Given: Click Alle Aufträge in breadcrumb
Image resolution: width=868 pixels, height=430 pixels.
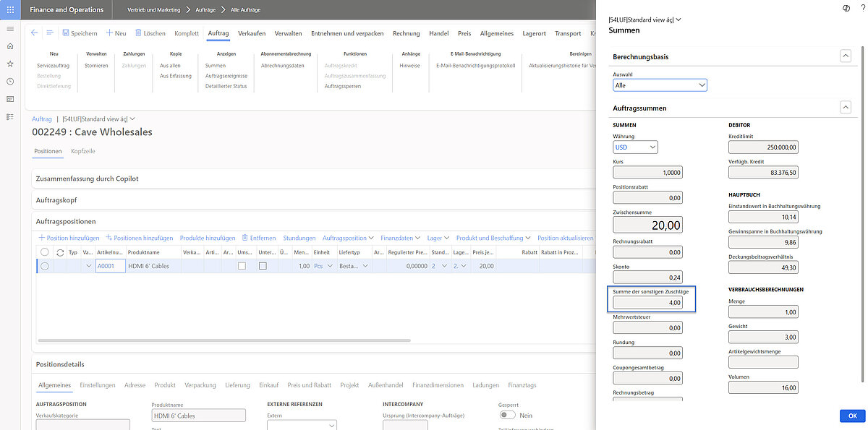Looking at the screenshot, I should coord(245,9).
